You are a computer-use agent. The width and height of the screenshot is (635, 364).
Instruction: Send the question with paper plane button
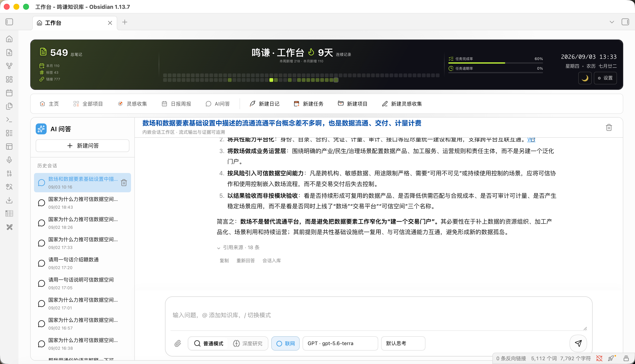pos(578,343)
